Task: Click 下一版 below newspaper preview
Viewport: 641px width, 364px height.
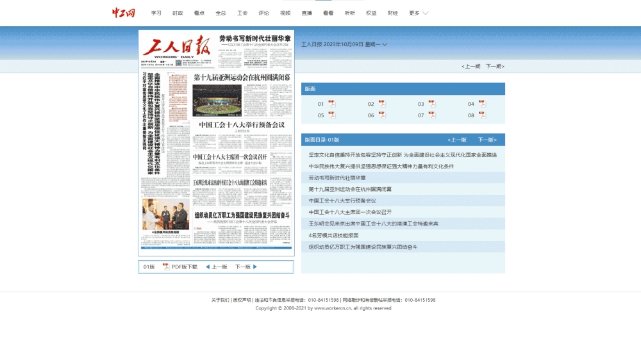Action: click(x=243, y=267)
